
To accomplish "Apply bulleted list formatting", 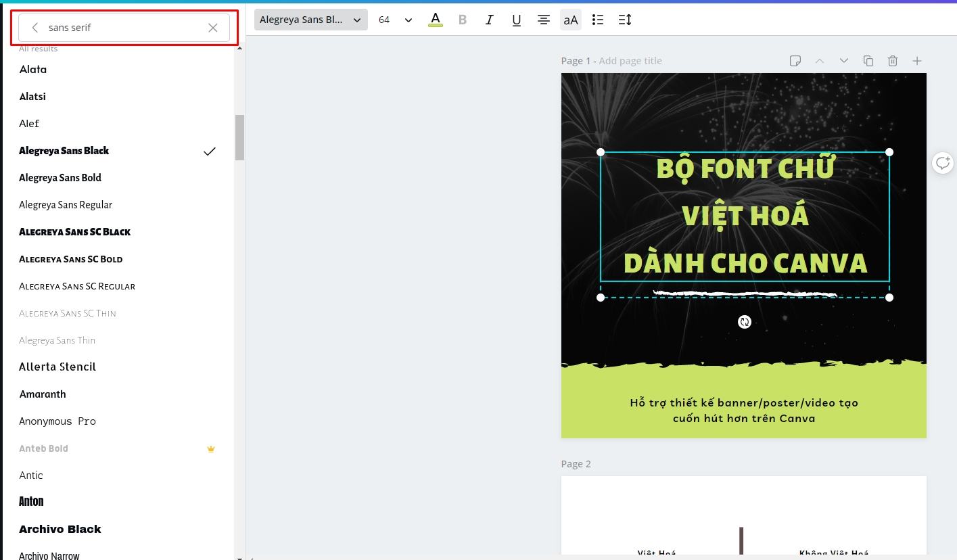I will 598,20.
